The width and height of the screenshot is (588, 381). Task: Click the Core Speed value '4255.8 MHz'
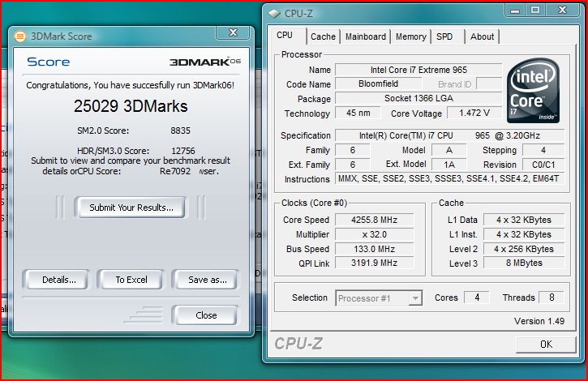tap(374, 220)
